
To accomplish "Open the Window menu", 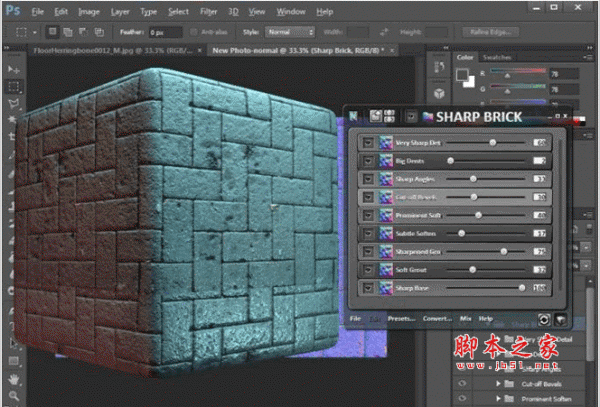I will tap(291, 12).
